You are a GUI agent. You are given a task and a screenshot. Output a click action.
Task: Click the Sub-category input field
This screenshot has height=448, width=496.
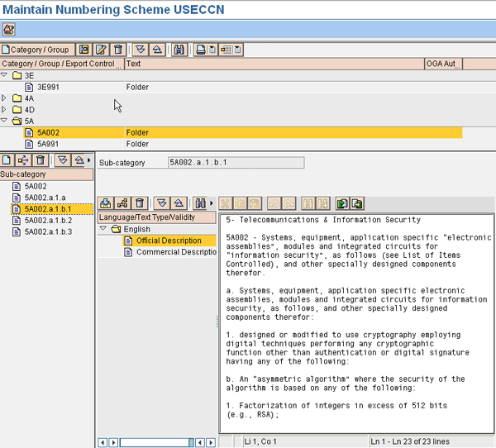[236, 163]
